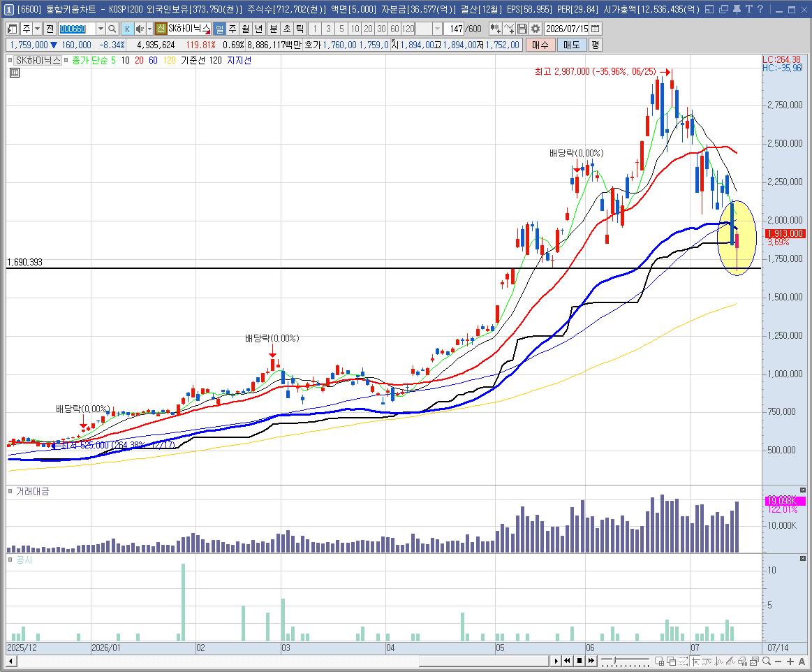Click the magnifier stock search icon

tap(112, 29)
